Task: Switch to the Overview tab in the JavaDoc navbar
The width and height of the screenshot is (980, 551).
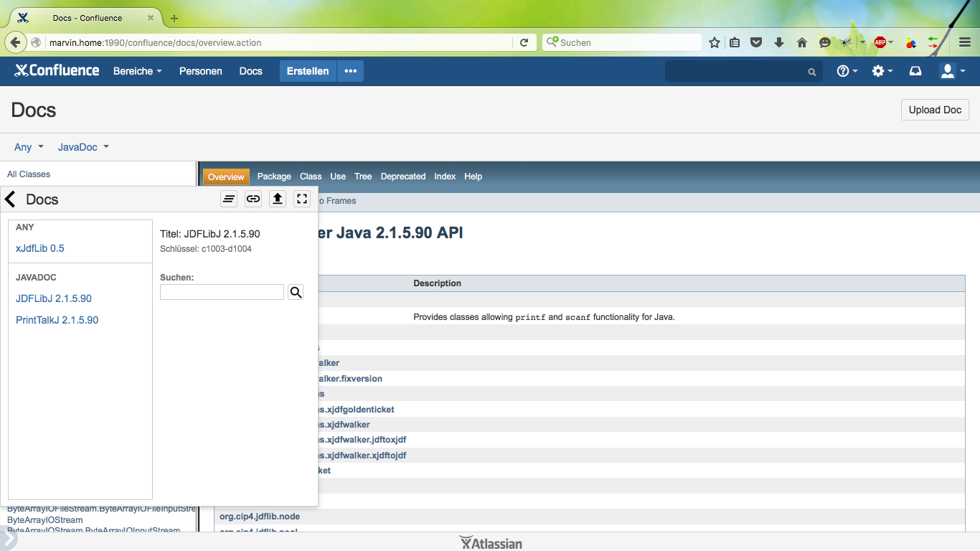Action: pos(226,176)
